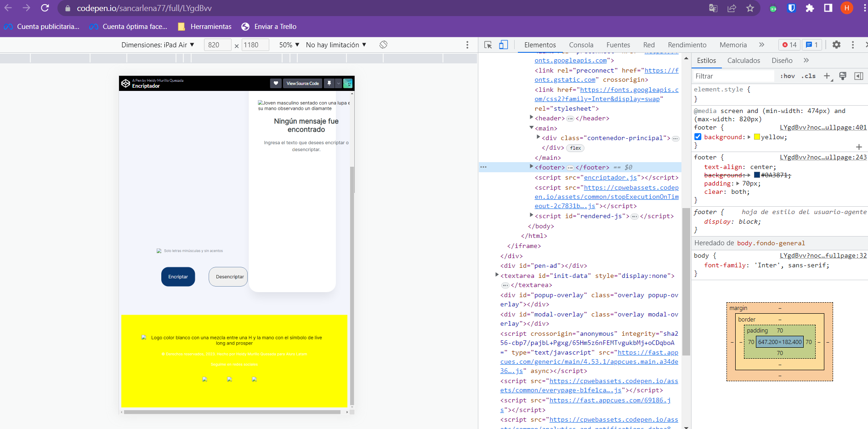868x429 pixels.
Task: Activate the inspect element picker tool
Action: click(x=488, y=45)
